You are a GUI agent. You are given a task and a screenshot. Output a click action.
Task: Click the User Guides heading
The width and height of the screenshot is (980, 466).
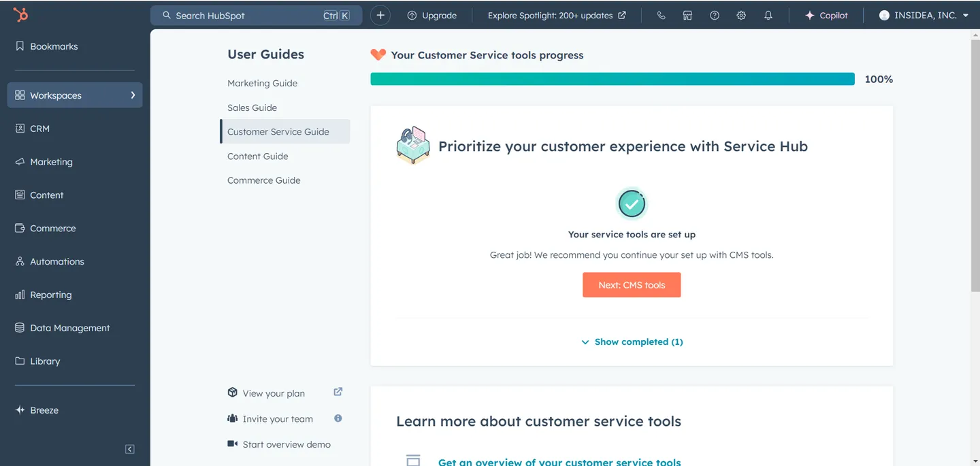pyautogui.click(x=265, y=54)
